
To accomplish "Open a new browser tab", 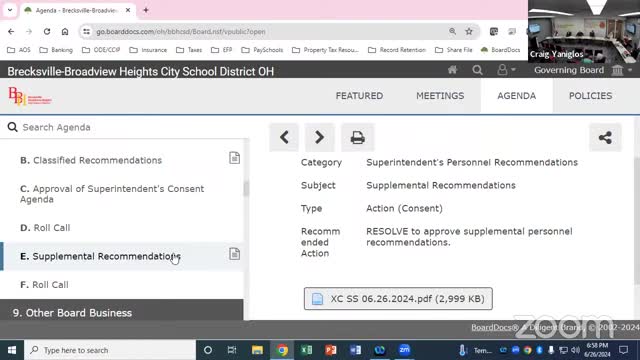I will [146, 10].
